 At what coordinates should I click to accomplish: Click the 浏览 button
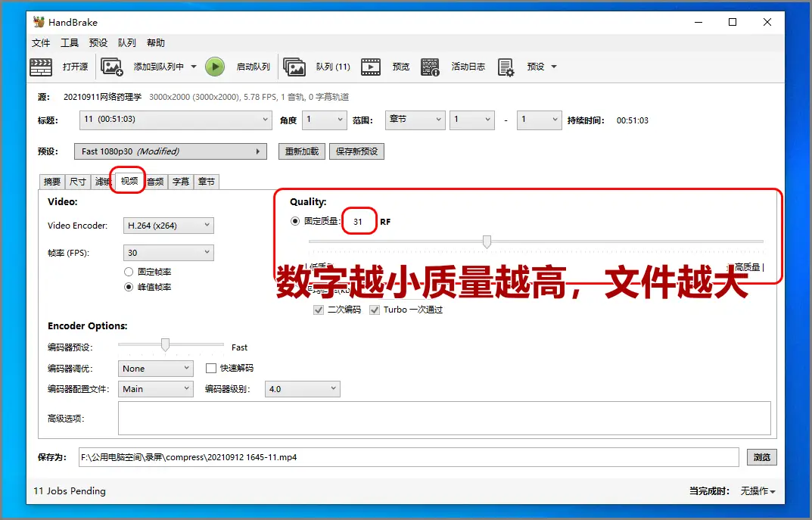click(762, 457)
